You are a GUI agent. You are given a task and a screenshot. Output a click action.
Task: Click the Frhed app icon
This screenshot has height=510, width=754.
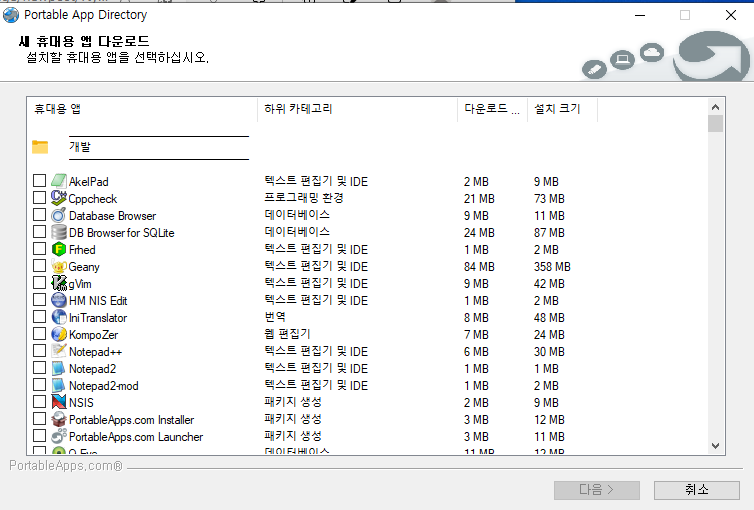59,249
